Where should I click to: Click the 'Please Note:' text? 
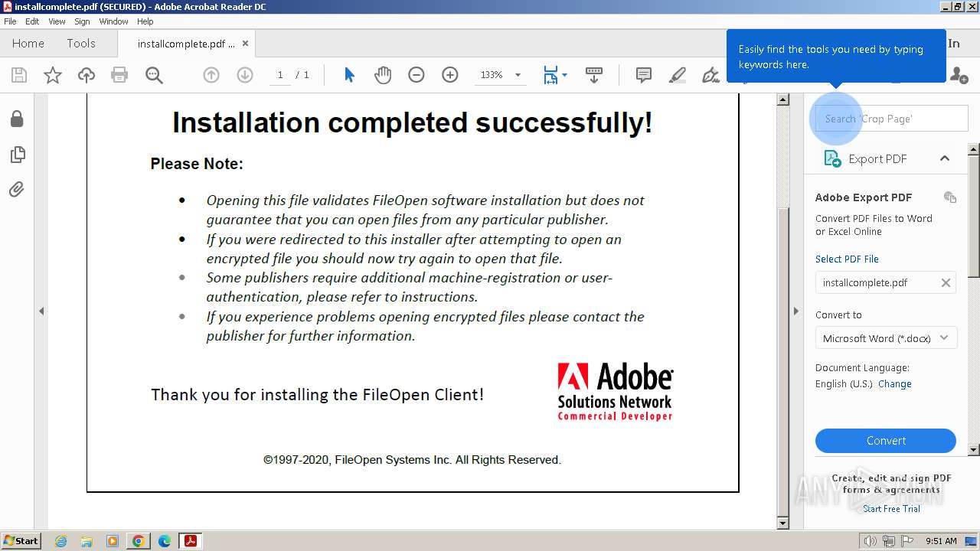(197, 164)
